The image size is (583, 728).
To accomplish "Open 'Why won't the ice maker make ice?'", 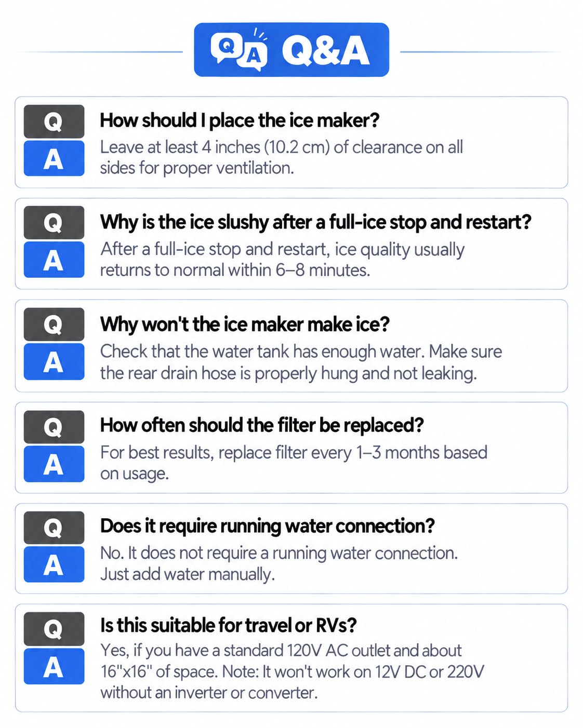I will tap(245, 324).
